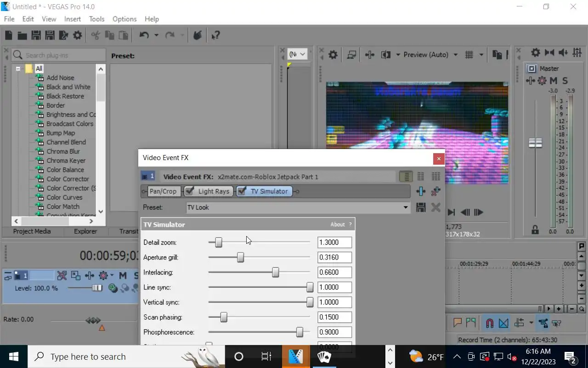Open Master bus audio properties gear

536,53
